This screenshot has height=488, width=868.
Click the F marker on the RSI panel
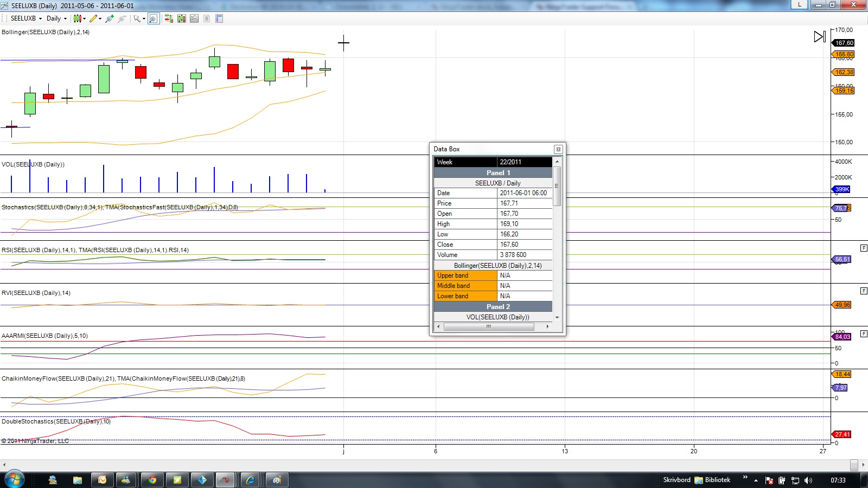pos(864,248)
